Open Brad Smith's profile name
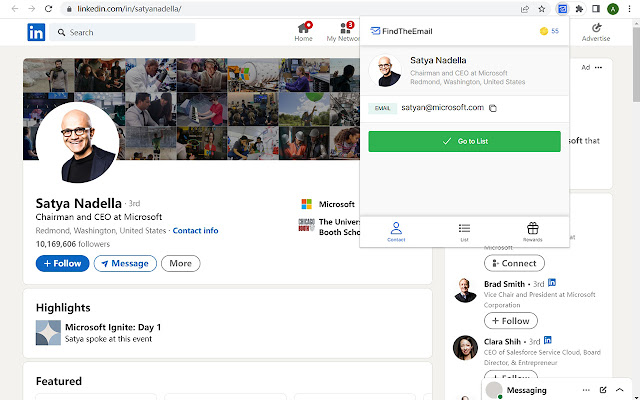 [x=504, y=284]
